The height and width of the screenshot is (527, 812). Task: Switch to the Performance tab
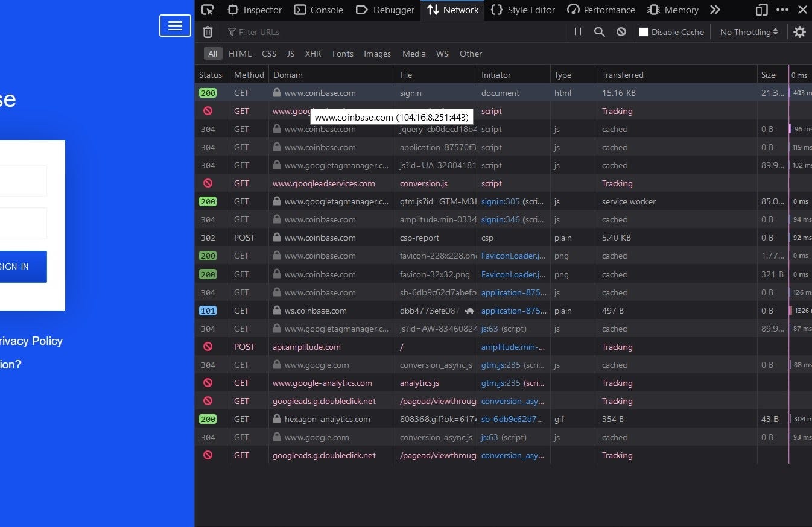coord(601,10)
